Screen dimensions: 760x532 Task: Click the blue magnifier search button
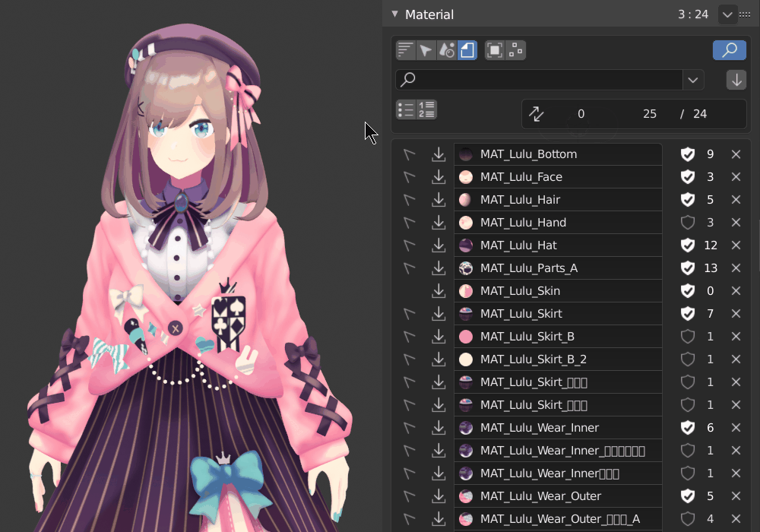click(x=729, y=50)
